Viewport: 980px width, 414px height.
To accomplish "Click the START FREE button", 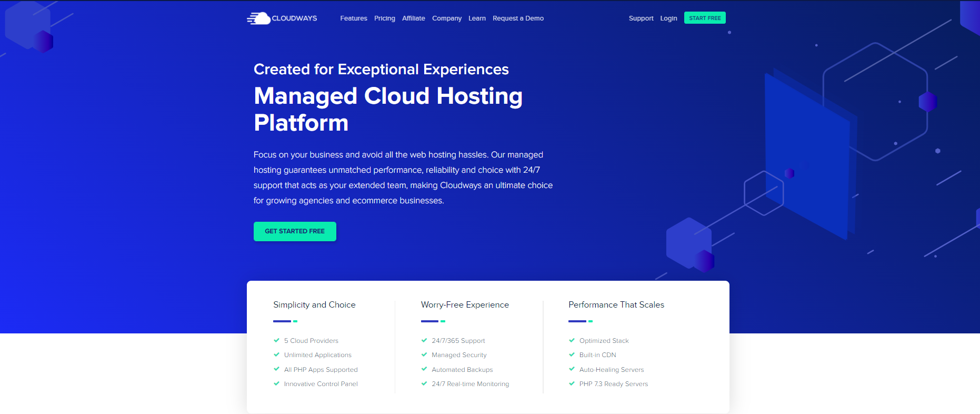I will (x=705, y=18).
